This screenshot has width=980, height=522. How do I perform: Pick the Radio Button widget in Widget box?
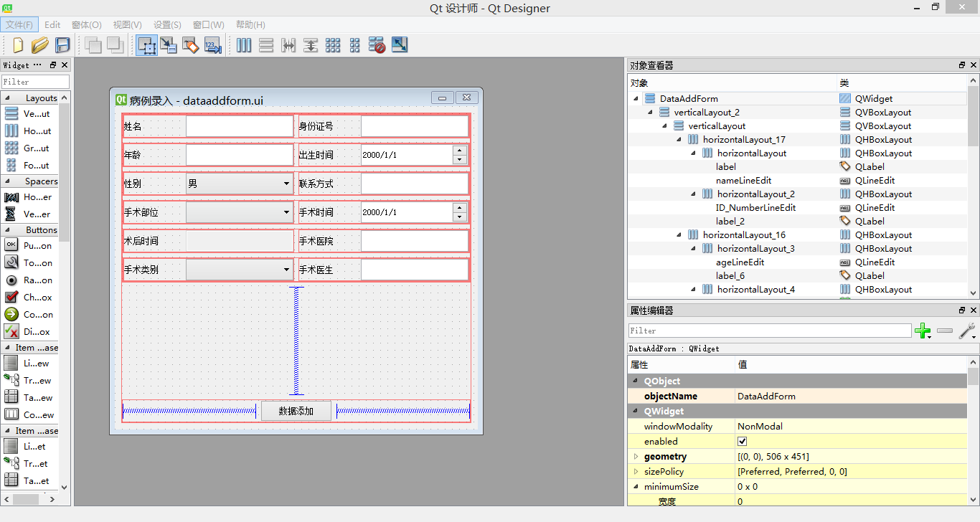point(29,280)
